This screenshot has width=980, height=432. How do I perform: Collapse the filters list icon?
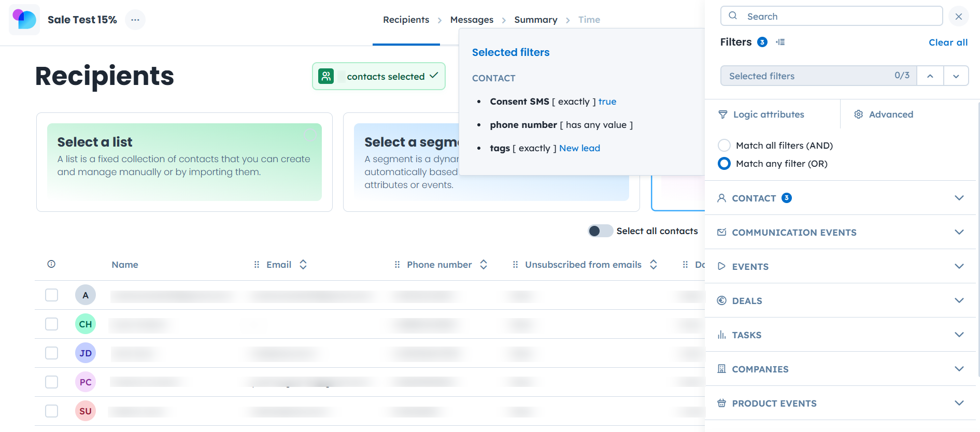780,42
